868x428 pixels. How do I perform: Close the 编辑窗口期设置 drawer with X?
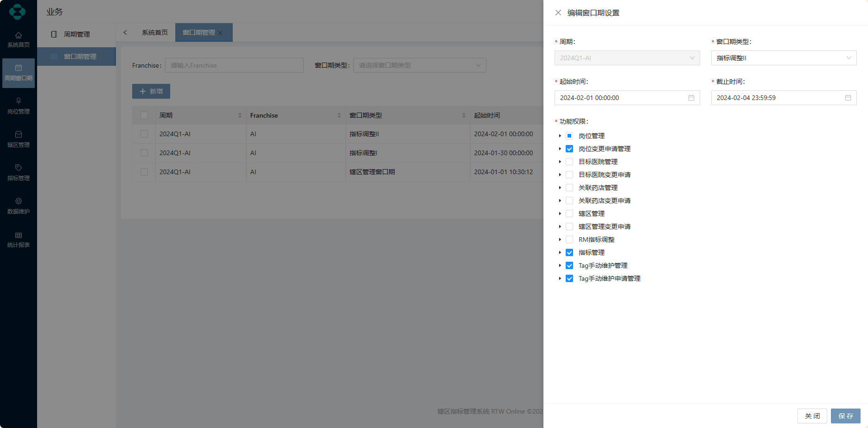coord(558,13)
